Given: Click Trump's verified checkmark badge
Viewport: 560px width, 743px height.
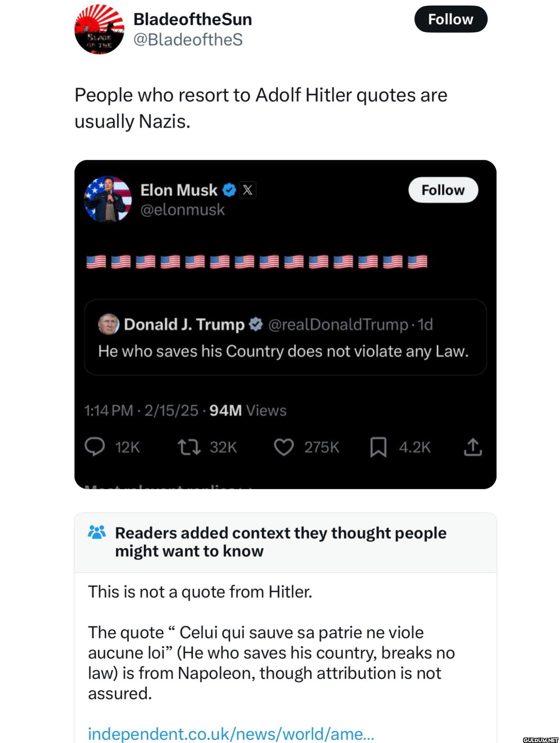Looking at the screenshot, I should (x=256, y=324).
